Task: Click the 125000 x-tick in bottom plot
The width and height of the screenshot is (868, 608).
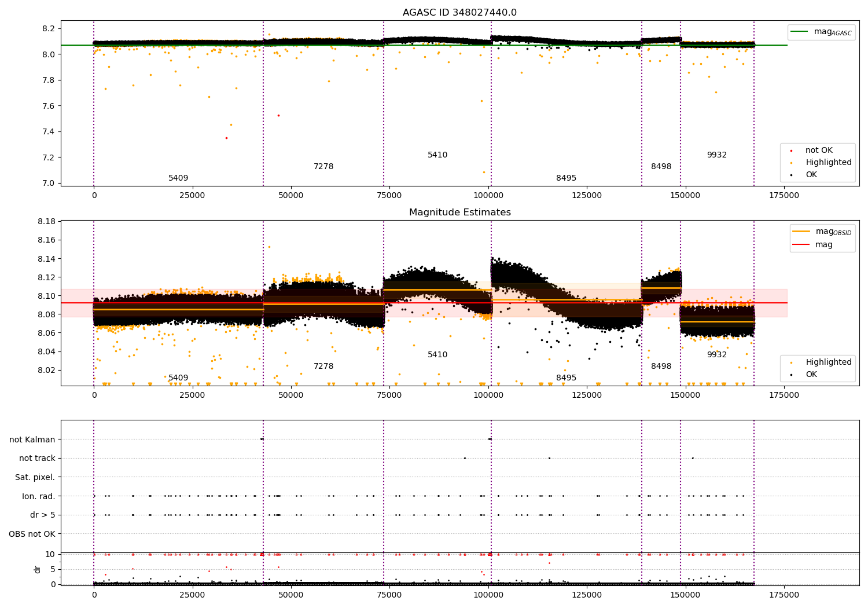Action: tap(587, 595)
